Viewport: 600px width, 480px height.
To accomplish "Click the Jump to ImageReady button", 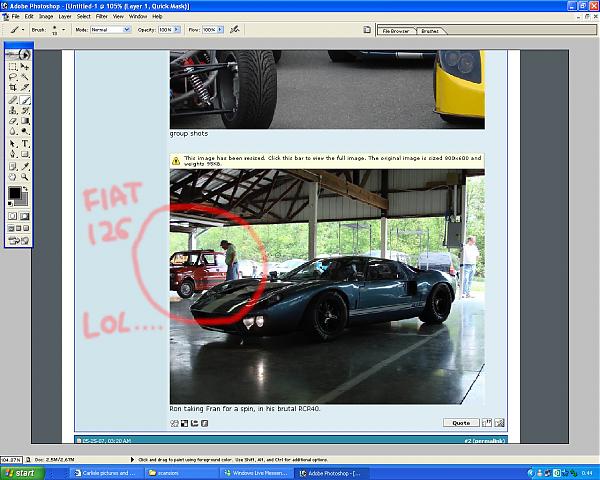I will (19, 241).
